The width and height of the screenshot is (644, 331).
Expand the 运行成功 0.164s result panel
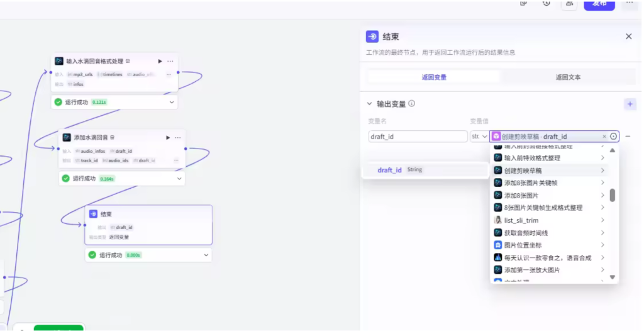pos(179,179)
